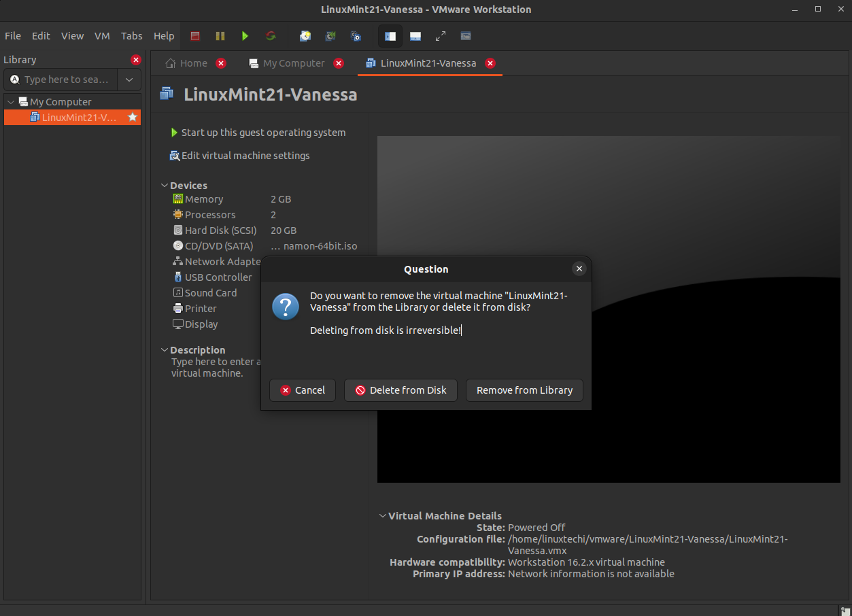852x616 pixels.
Task: Open the Edit menu
Action: pos(41,36)
